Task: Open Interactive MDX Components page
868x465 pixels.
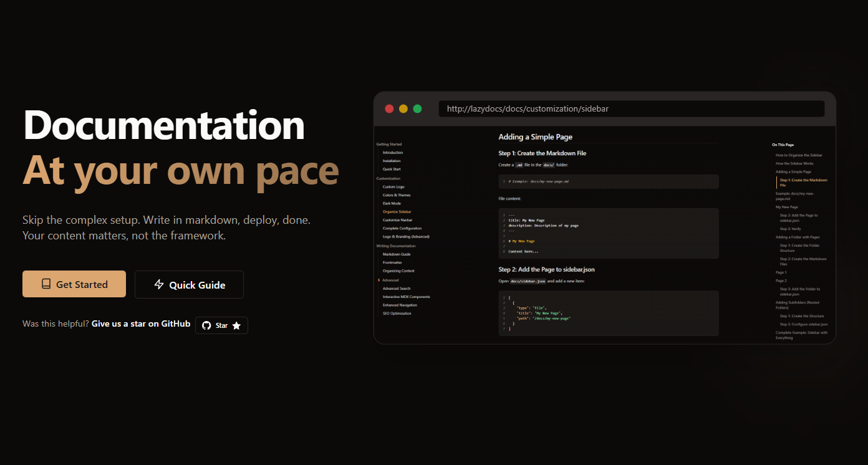Action: tap(407, 297)
